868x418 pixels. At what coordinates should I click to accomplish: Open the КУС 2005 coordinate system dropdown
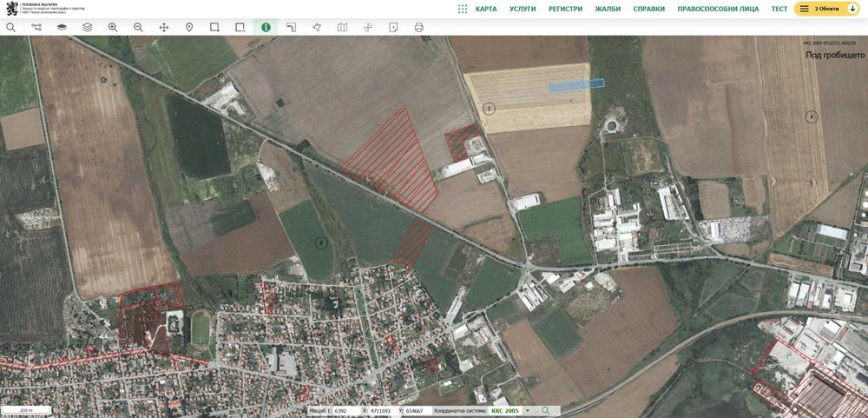click(x=527, y=410)
